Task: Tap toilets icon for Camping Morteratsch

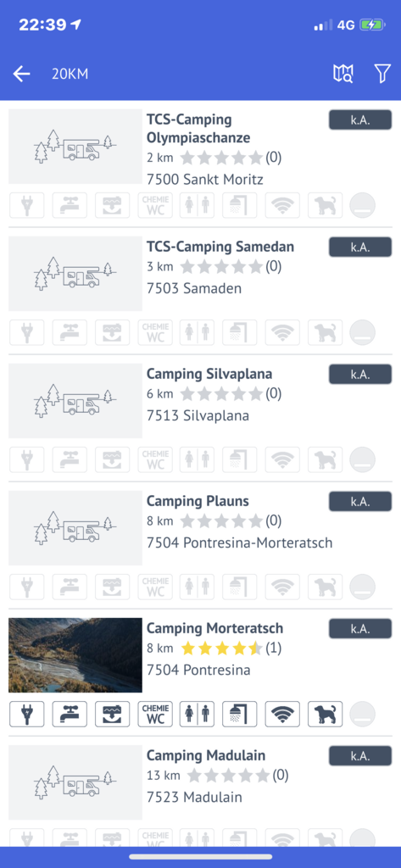Action: (x=198, y=714)
